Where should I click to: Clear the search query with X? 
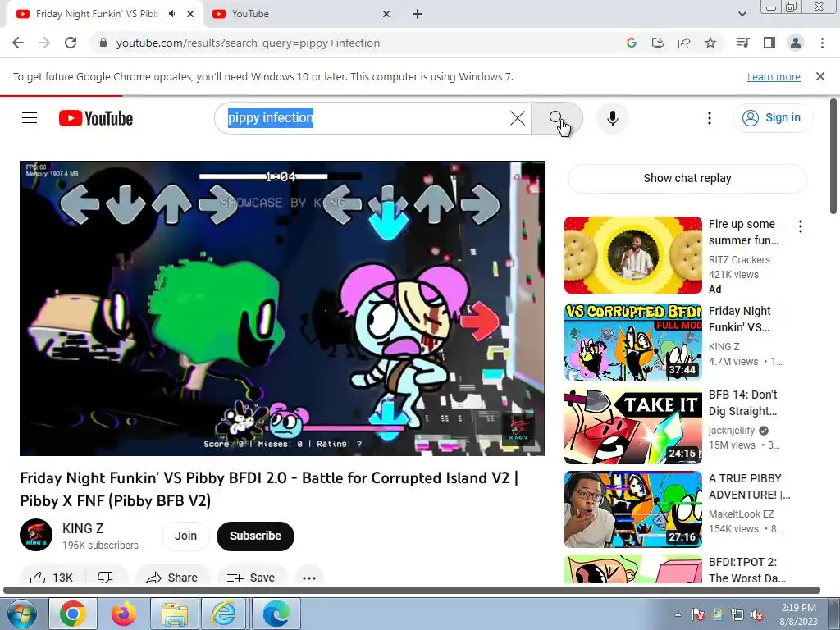pos(518,118)
